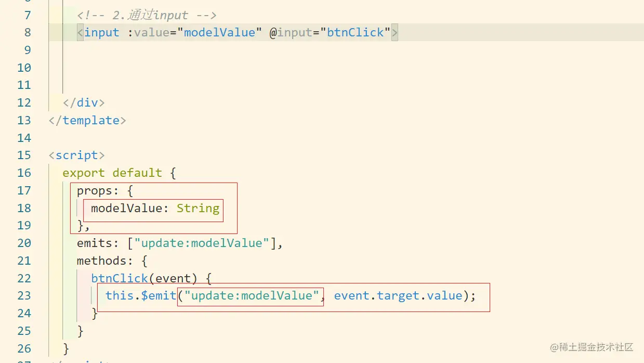Click "update:modelValue" string on line 23
The image size is (644, 363).
[x=252, y=295]
